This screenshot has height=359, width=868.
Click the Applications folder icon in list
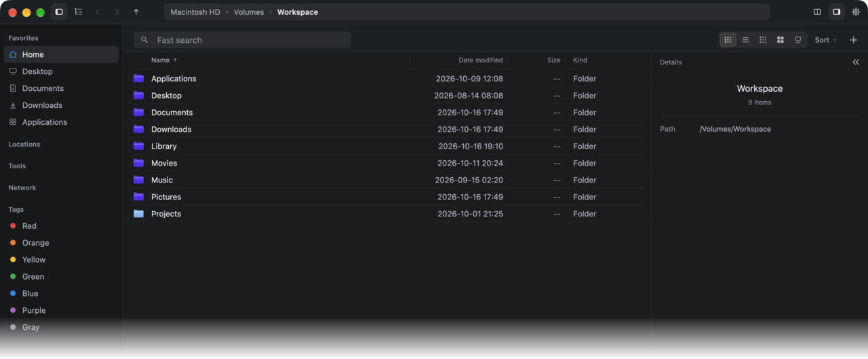click(x=139, y=78)
